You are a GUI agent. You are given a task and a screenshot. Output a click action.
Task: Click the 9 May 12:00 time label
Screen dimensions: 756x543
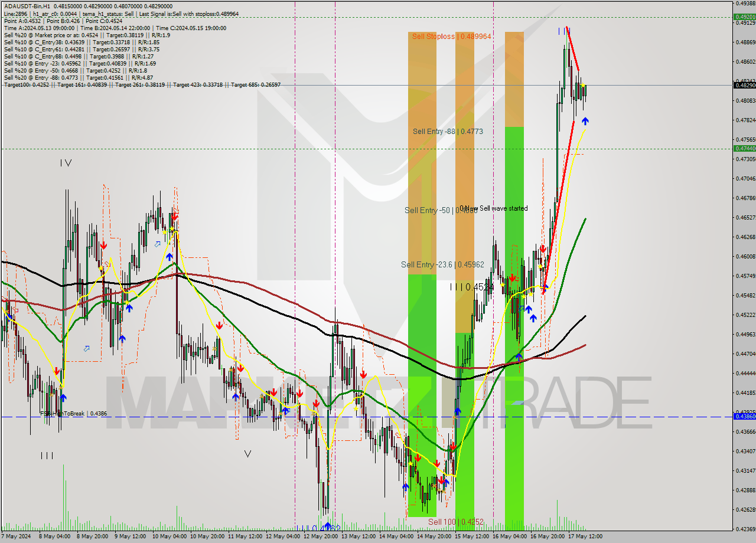pyautogui.click(x=131, y=537)
